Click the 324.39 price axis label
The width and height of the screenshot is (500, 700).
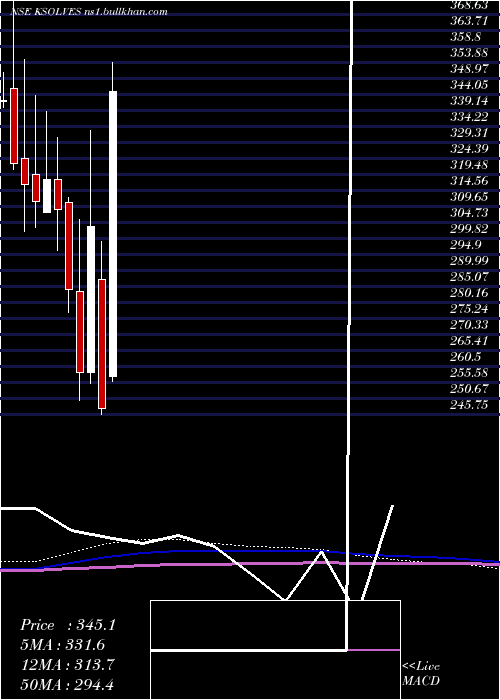pyautogui.click(x=469, y=149)
